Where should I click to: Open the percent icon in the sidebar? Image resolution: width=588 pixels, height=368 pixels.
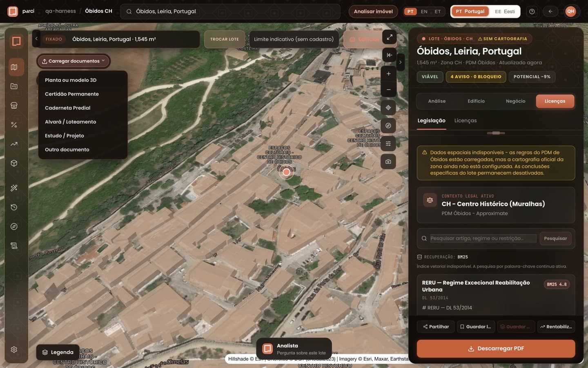[x=14, y=125]
